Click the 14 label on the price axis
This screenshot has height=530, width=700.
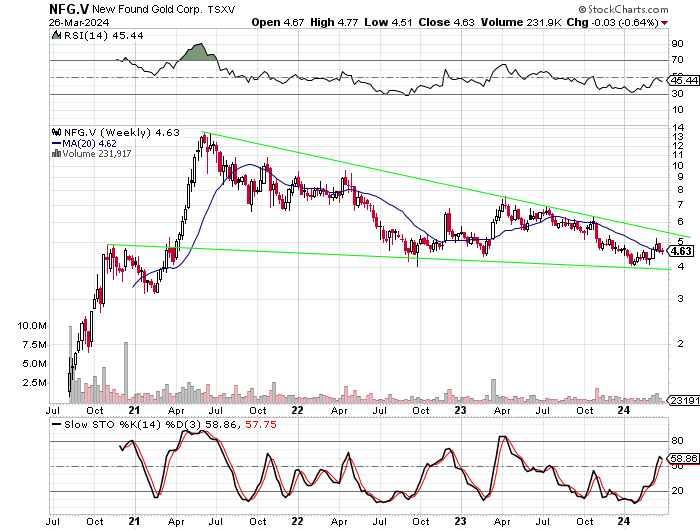[678, 128]
